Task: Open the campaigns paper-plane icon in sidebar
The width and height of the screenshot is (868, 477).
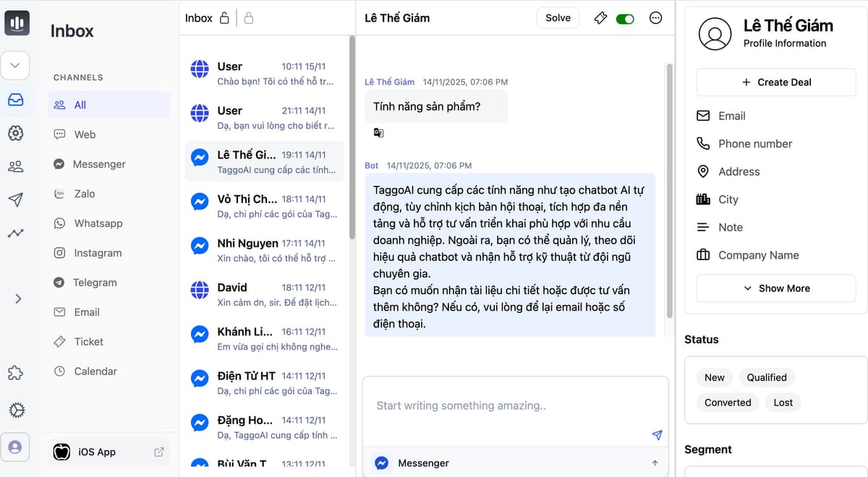Action: pos(16,200)
